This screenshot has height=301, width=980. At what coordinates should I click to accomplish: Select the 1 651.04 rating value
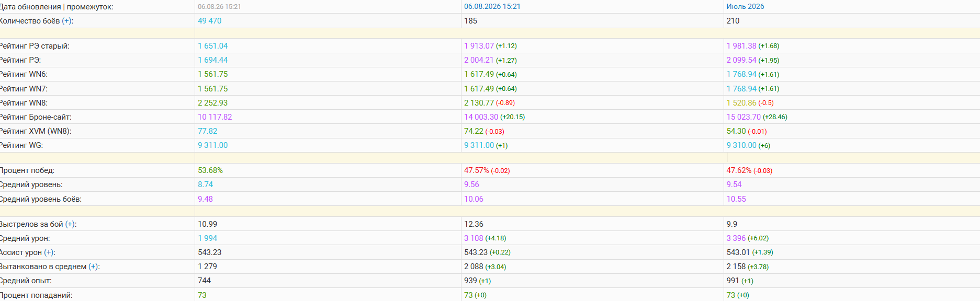click(212, 46)
